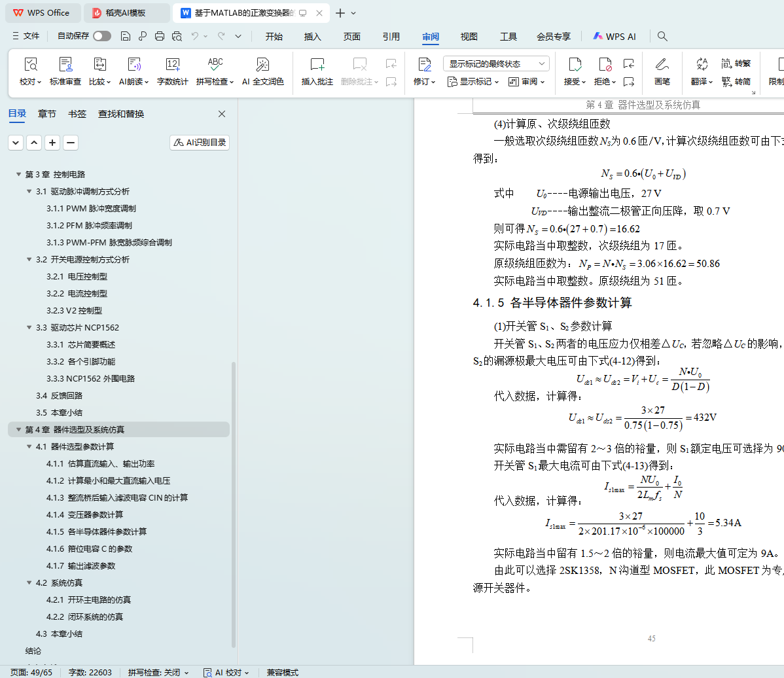Collapse the 第 3 章 控制电路 tree node
The height and width of the screenshot is (678, 784).
point(18,175)
